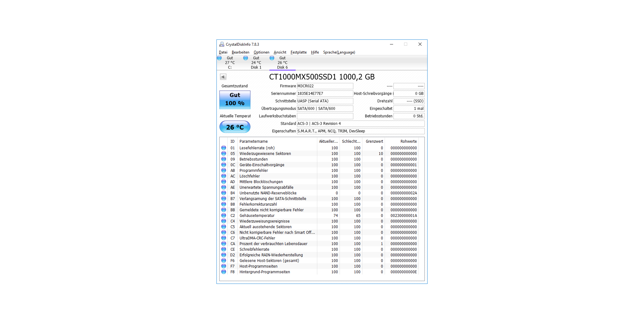The image size is (644, 323).
Task: Click the empty Laufwerksbuchstaben field
Action: click(x=325, y=116)
